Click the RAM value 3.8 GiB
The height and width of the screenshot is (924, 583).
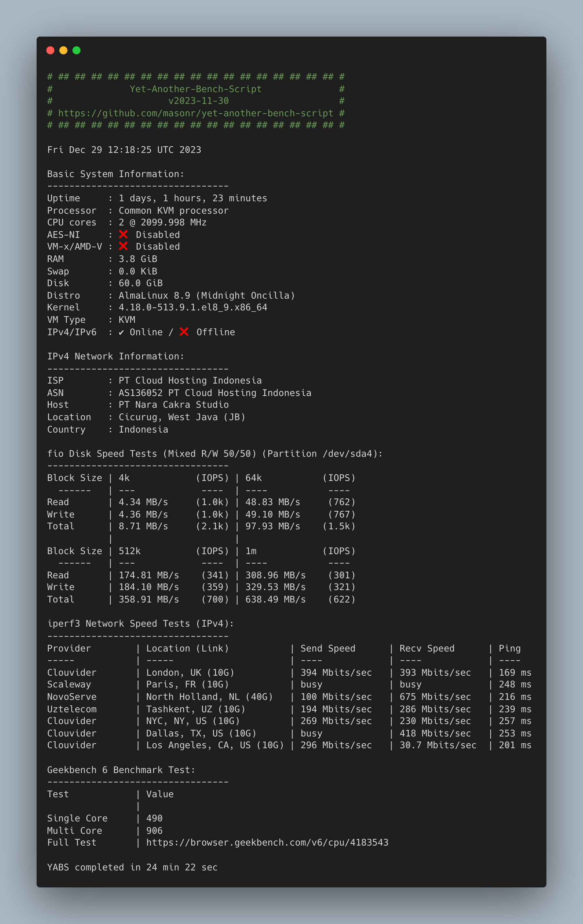pos(138,259)
